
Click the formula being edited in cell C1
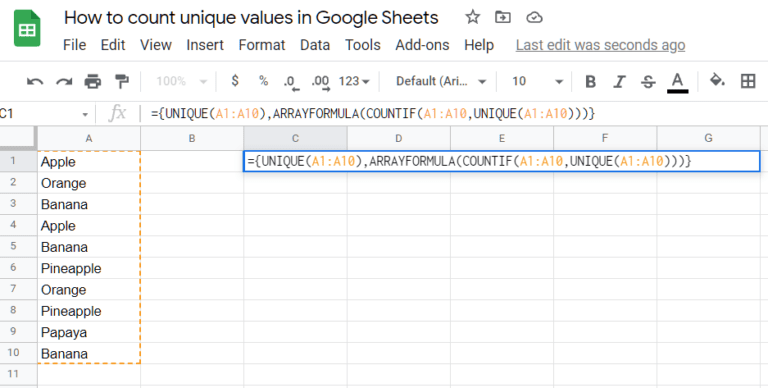coord(502,161)
